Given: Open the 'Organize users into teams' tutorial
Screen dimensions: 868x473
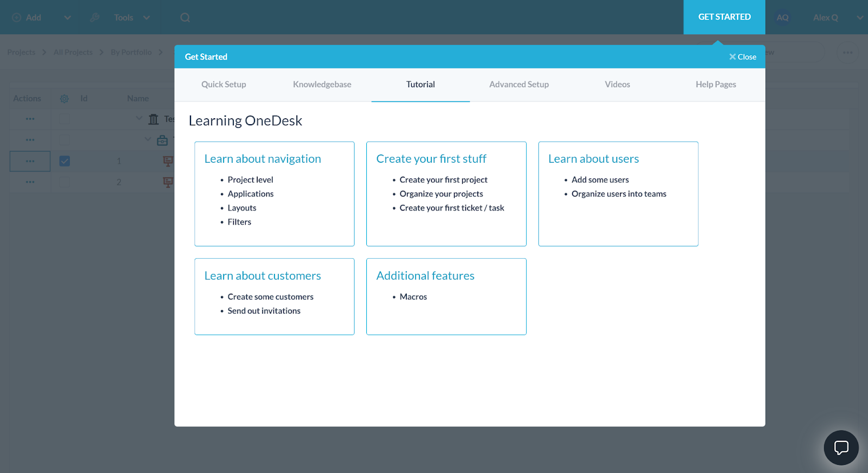Looking at the screenshot, I should (x=618, y=194).
